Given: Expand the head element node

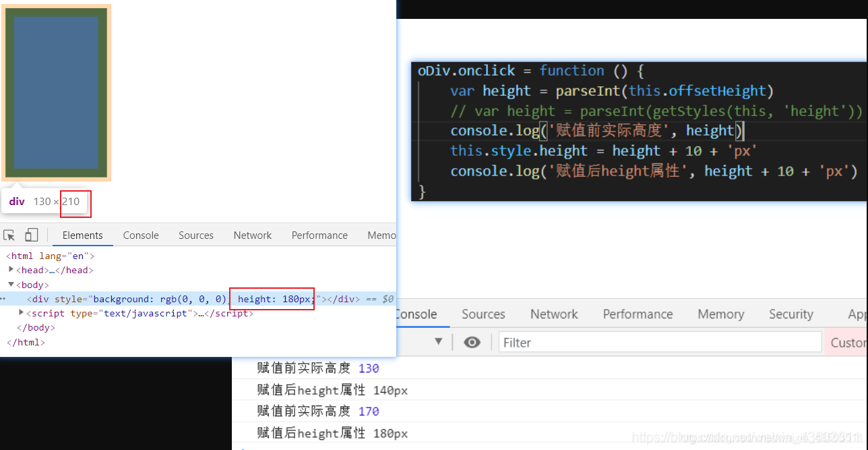Looking at the screenshot, I should (11, 270).
